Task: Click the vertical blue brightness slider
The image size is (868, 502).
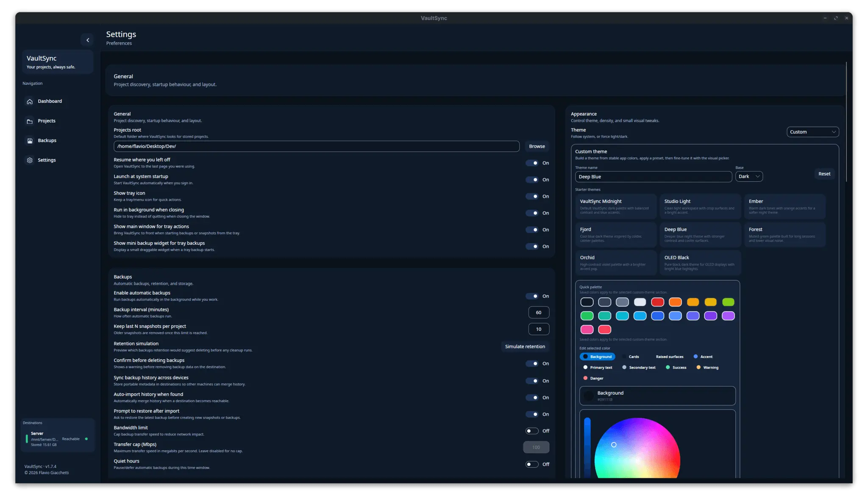Action: pyautogui.click(x=587, y=448)
